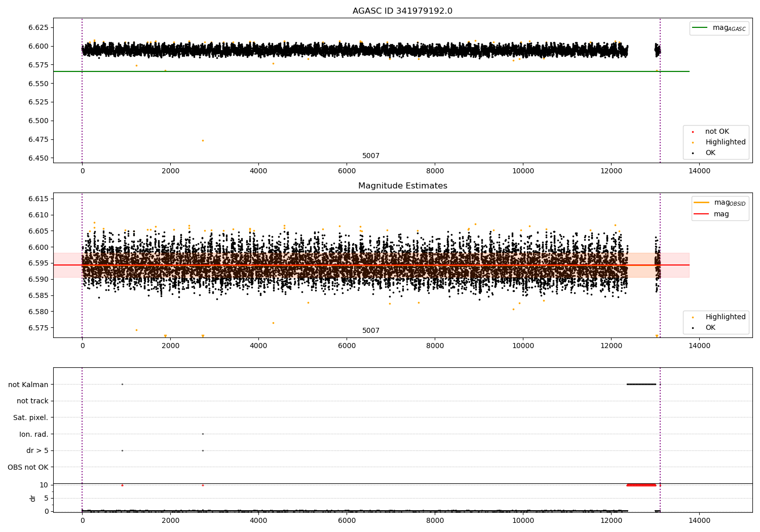Click the red dr=10 marker band near 12500
This screenshot has width=760, height=532.
pyautogui.click(x=641, y=485)
